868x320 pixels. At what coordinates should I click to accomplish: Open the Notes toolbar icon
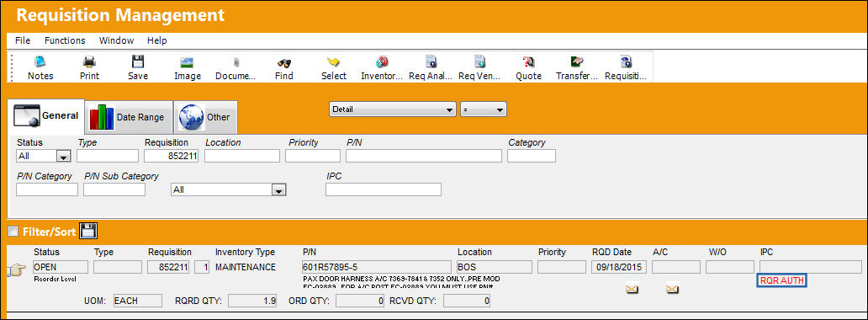40,68
